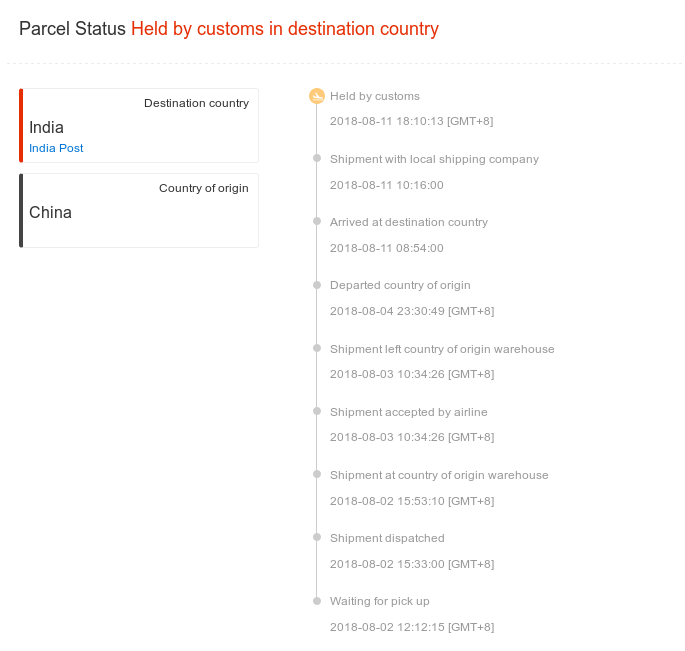Click the orange airplane landing status icon
The image size is (685, 651).
(x=317, y=96)
